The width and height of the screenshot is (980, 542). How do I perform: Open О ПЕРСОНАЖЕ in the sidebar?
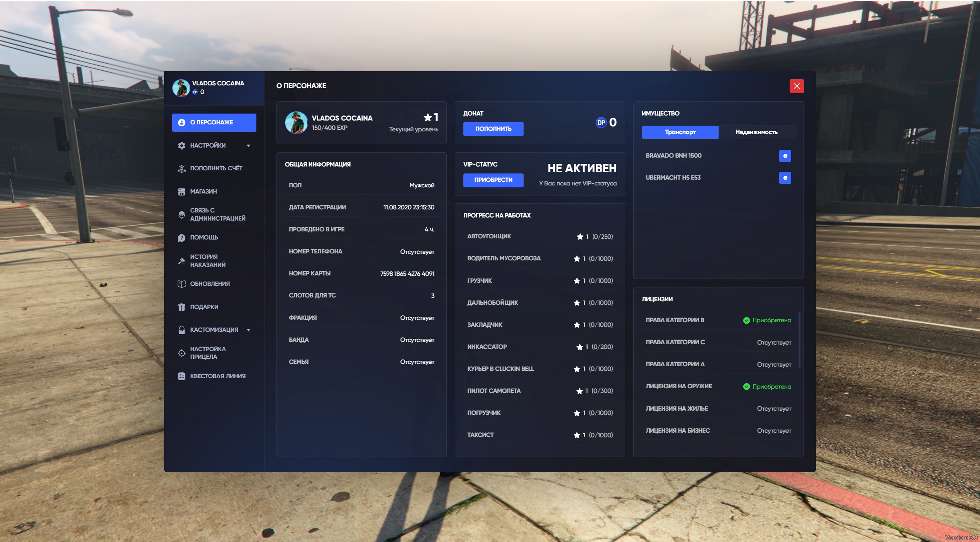(214, 122)
